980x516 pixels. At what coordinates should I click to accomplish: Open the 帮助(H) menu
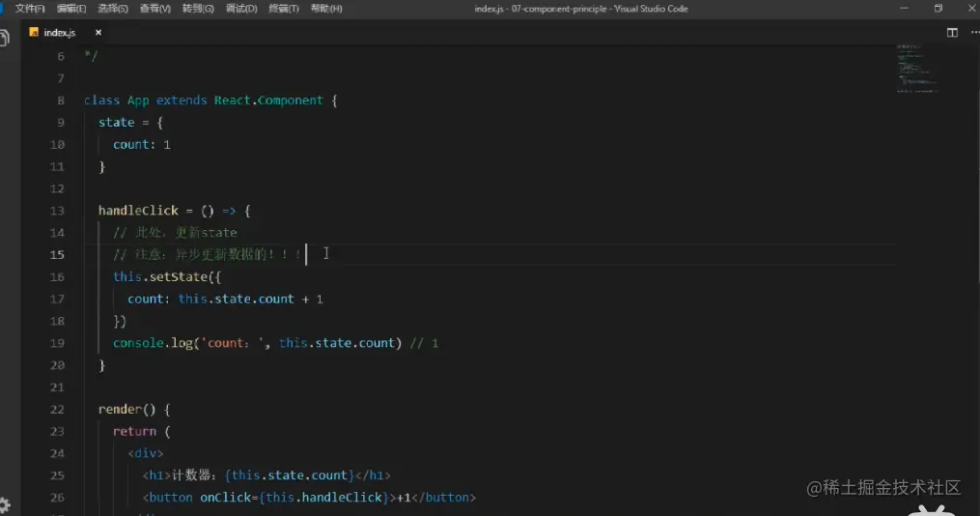click(326, 9)
